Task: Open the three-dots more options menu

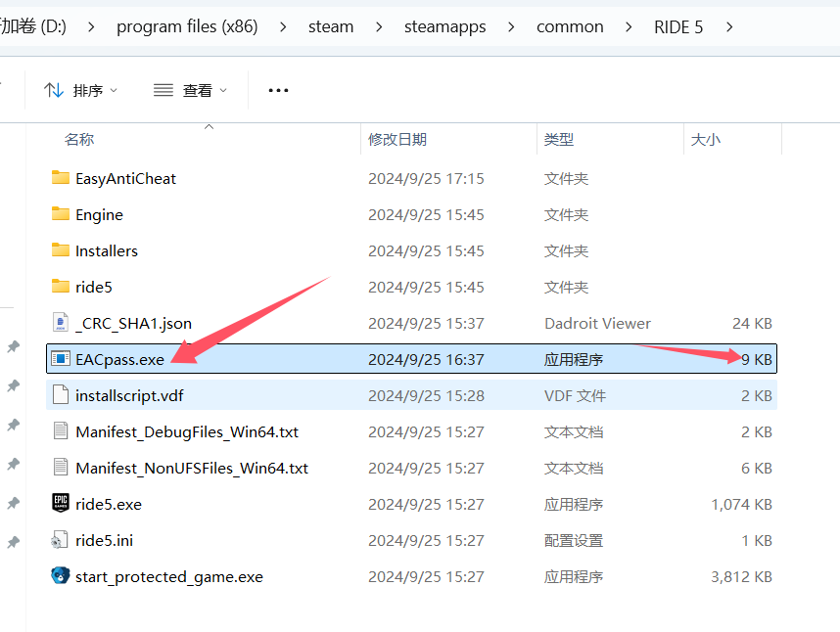Action: pos(278,90)
